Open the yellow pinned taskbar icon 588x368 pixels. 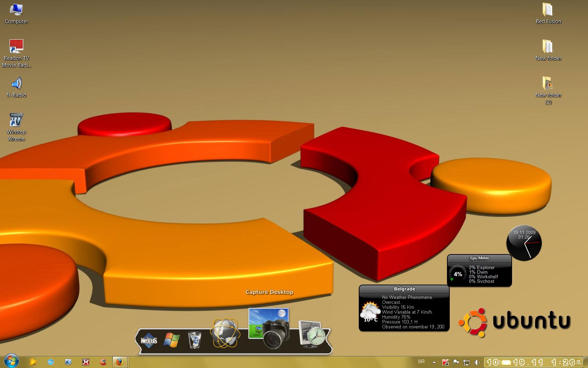click(x=33, y=362)
